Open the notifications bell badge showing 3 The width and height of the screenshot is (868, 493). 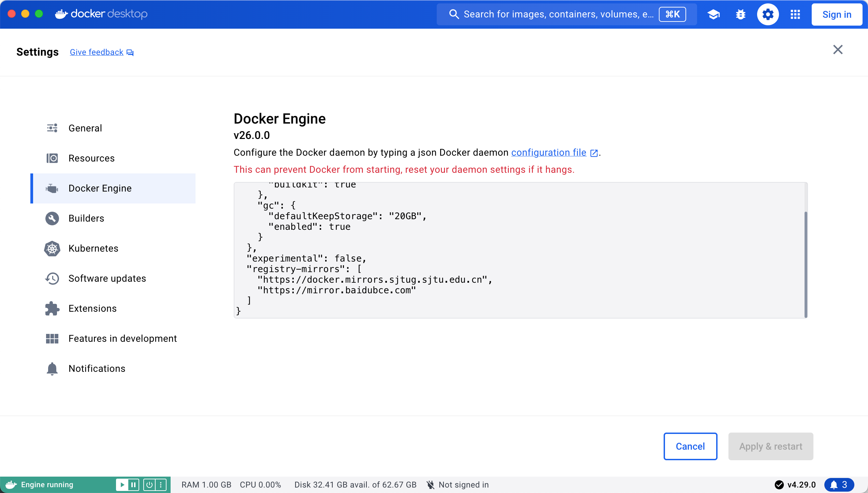(x=839, y=484)
